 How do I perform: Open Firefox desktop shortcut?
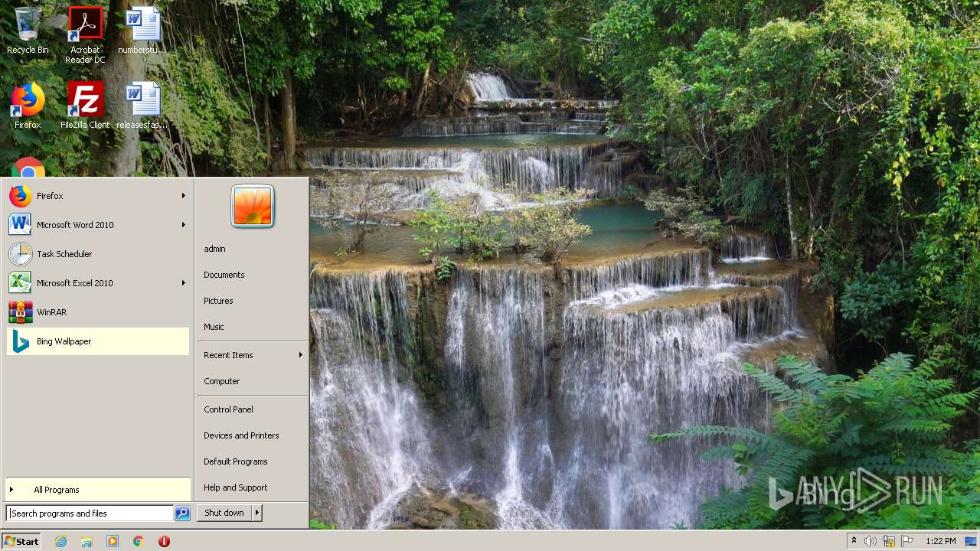pos(28,106)
